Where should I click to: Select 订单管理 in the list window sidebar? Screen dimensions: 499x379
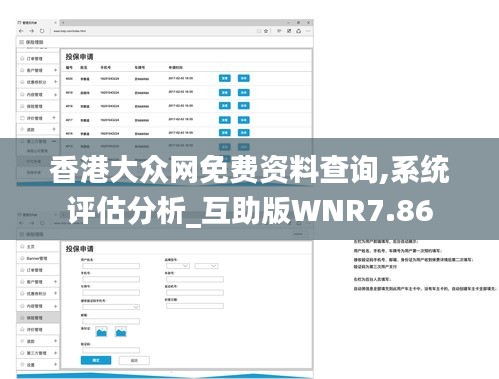point(34,59)
